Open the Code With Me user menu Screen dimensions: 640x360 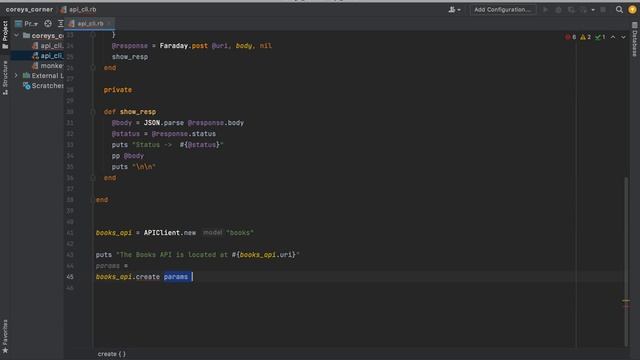pos(454,9)
